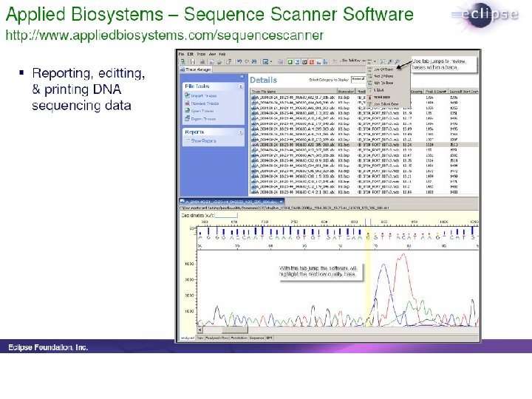Click the horizontal scrollbar thumb under electropherogram

tap(235, 330)
